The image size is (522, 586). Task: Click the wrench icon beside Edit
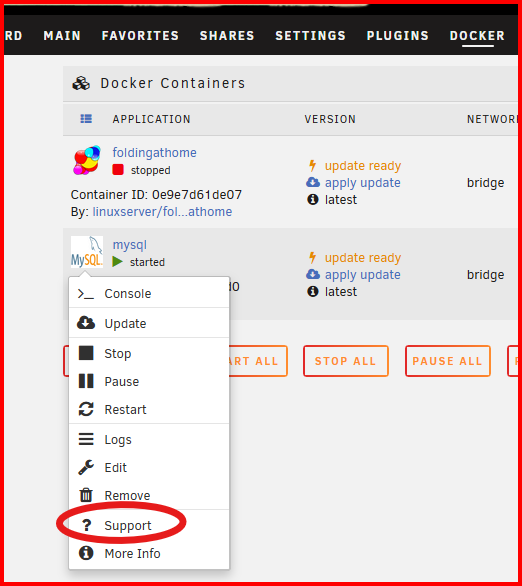tap(86, 467)
